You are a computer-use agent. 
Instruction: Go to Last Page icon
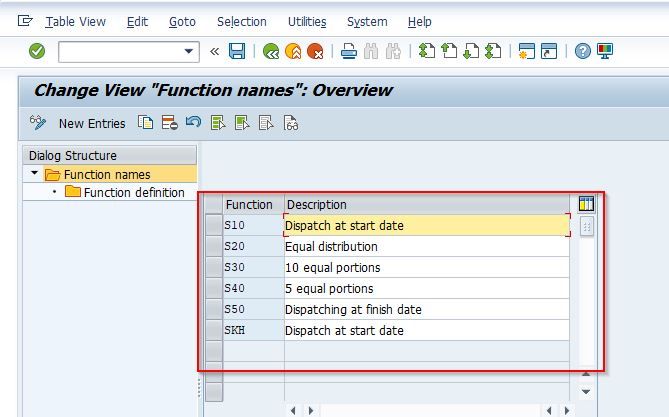coord(493,51)
